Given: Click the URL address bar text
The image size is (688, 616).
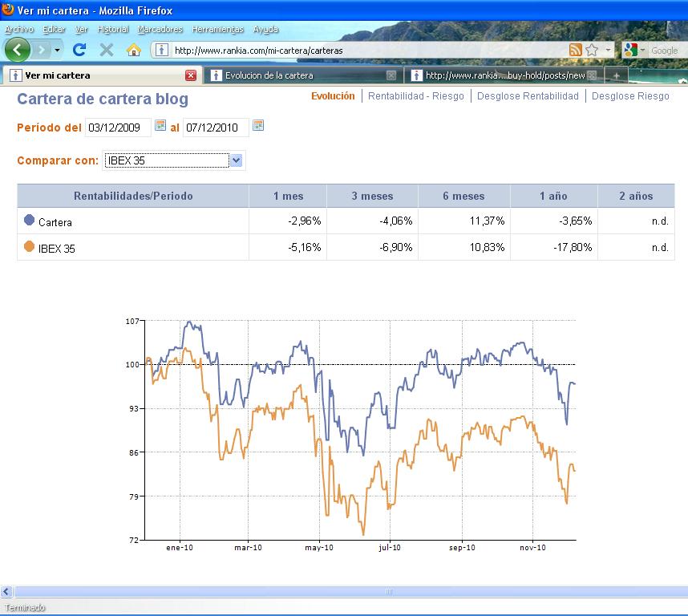Looking at the screenshot, I should pos(259,51).
